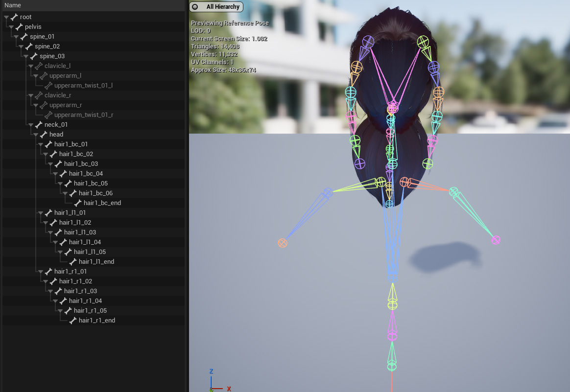This screenshot has width=570, height=392.
Task: Collapse the root bone tree node
Action: (x=6, y=17)
